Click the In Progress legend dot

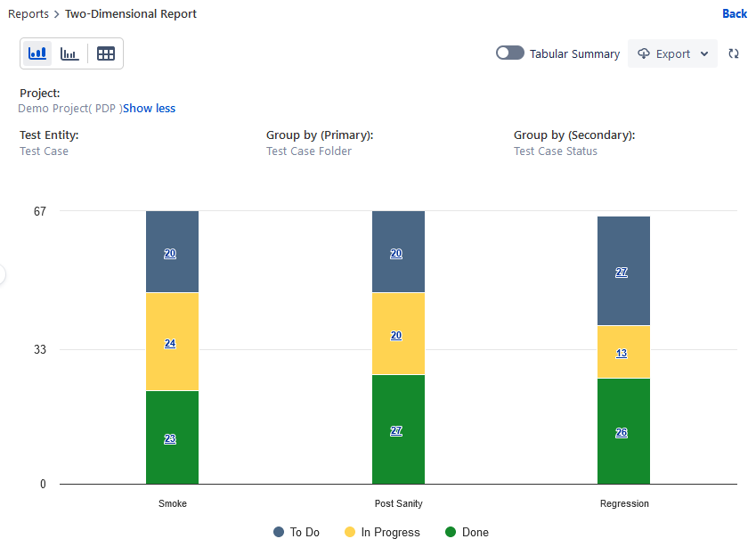point(350,532)
